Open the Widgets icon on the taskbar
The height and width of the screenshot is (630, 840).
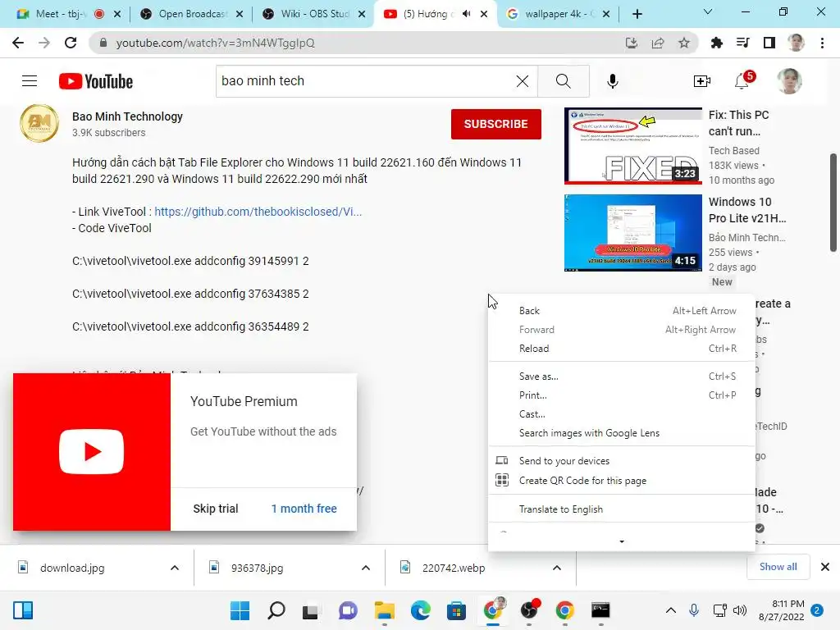click(23, 610)
